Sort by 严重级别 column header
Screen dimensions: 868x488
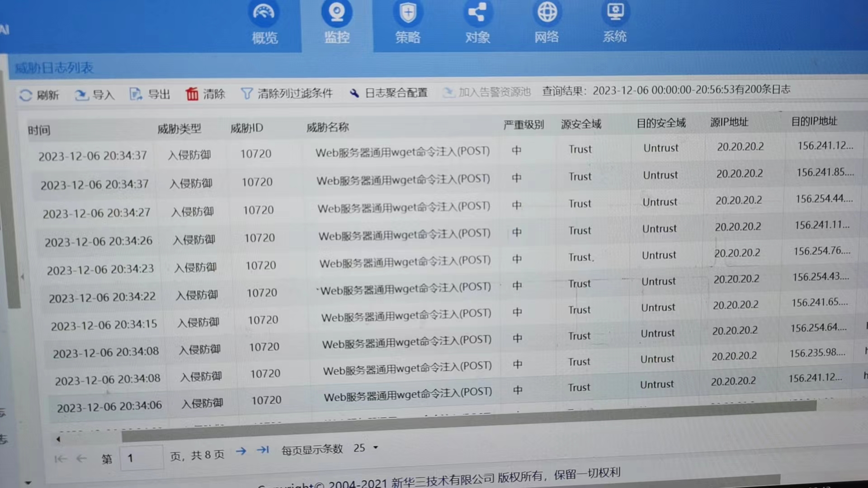[x=524, y=125]
